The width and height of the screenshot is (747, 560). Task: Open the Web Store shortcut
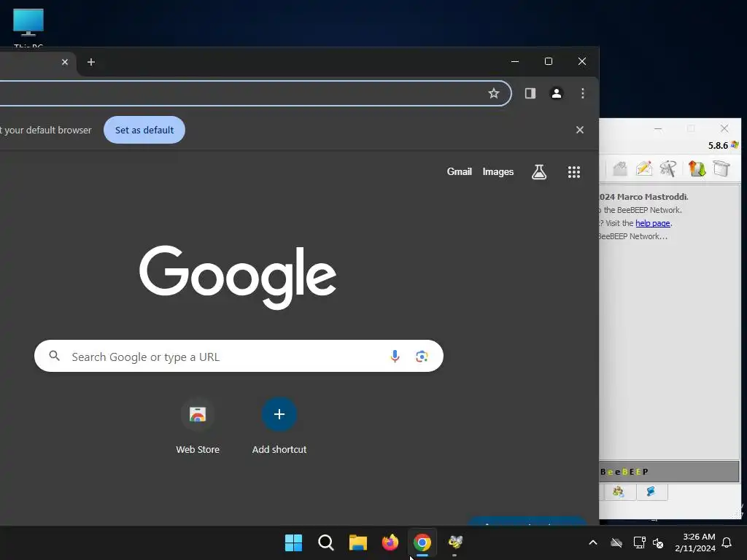198,426
